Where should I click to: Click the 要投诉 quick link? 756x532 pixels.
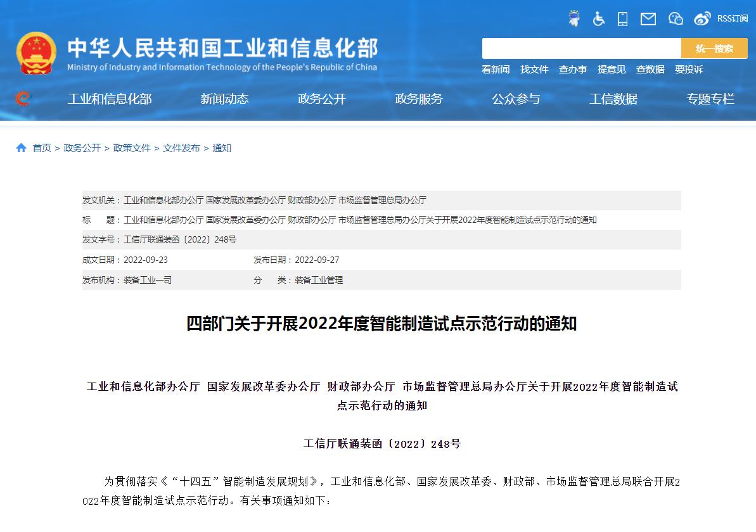pyautogui.click(x=688, y=70)
